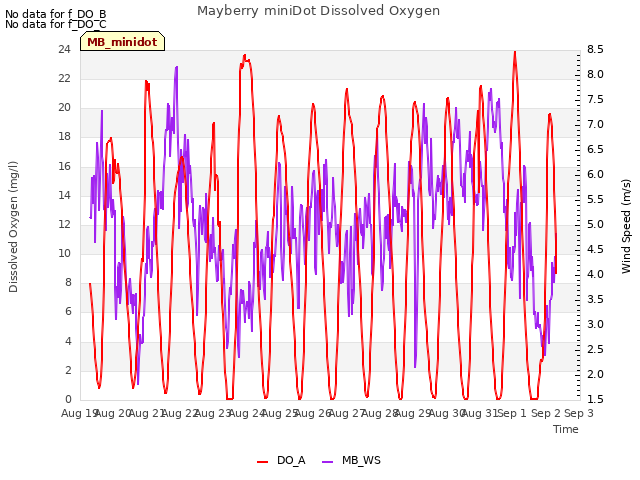Click the Time axis label
Screen dimensions: 640x480
[x=566, y=429]
